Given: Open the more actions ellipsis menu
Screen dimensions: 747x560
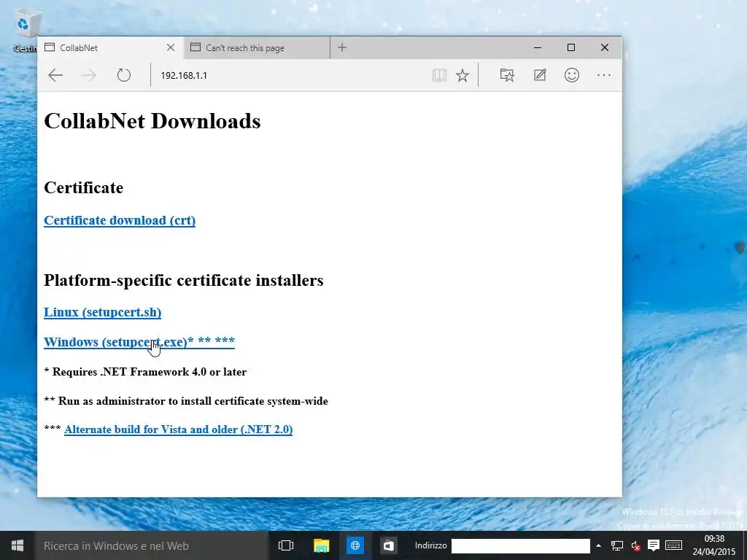Looking at the screenshot, I should click(x=603, y=75).
